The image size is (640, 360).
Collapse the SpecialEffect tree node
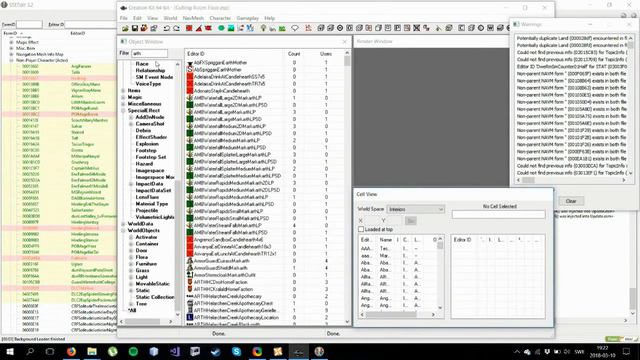coord(123,111)
